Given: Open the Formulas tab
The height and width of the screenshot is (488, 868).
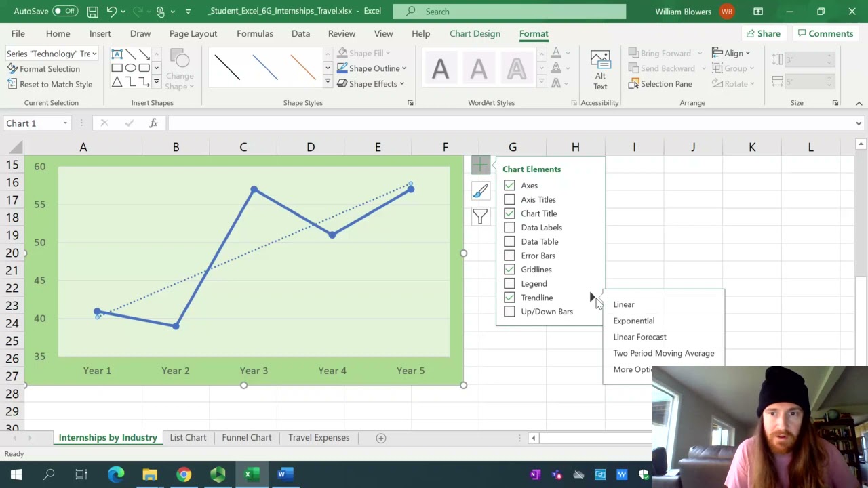Looking at the screenshot, I should point(255,33).
